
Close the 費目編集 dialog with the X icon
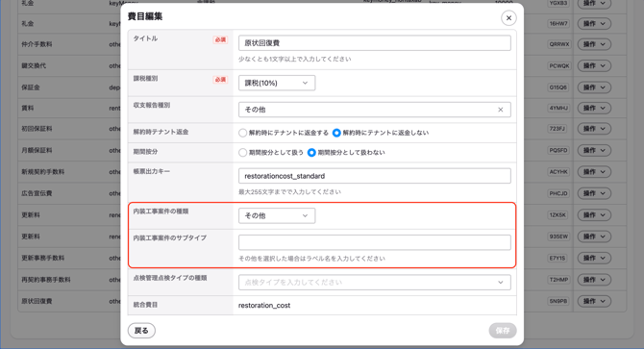[x=508, y=18]
